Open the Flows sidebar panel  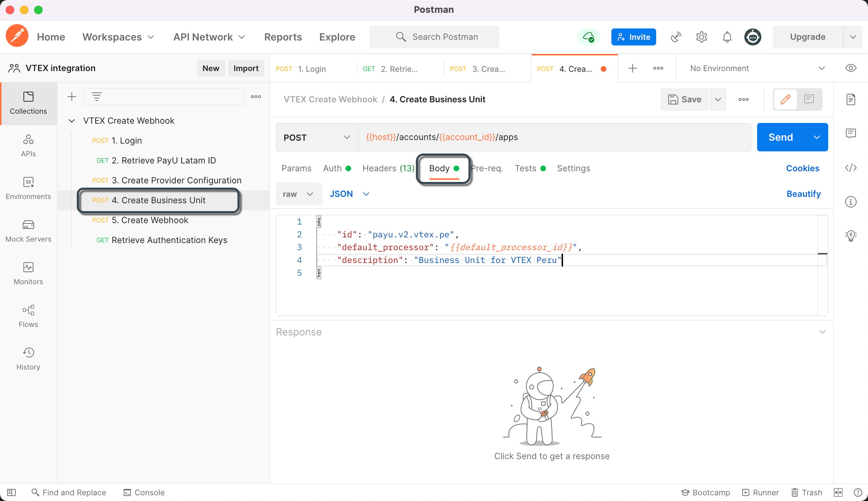(x=28, y=317)
